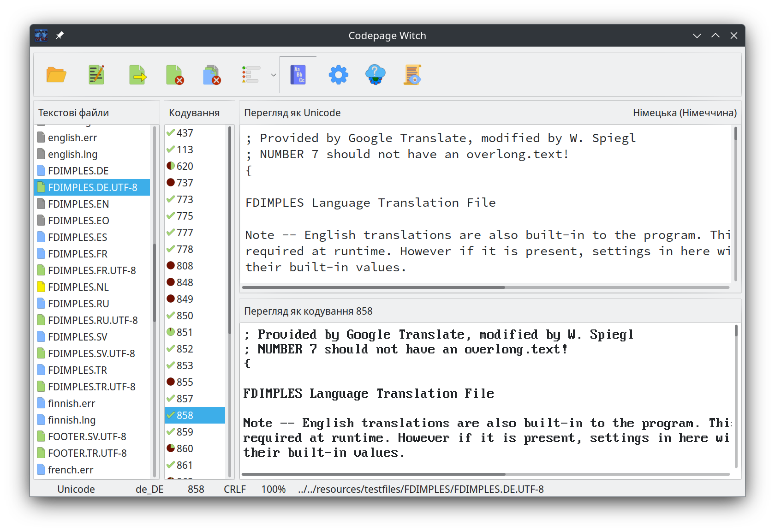Select codepage 437 encoding
Viewport: 775px width, 532px height.
click(x=185, y=133)
